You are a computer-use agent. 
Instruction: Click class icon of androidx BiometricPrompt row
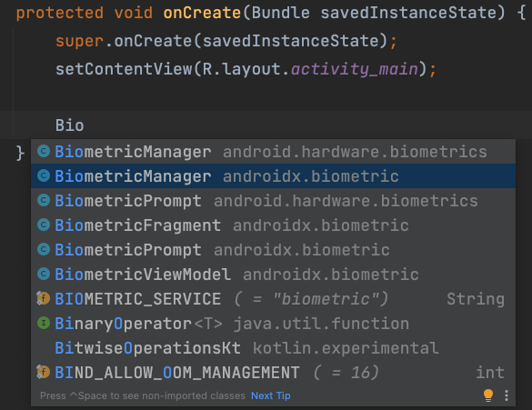pos(44,250)
